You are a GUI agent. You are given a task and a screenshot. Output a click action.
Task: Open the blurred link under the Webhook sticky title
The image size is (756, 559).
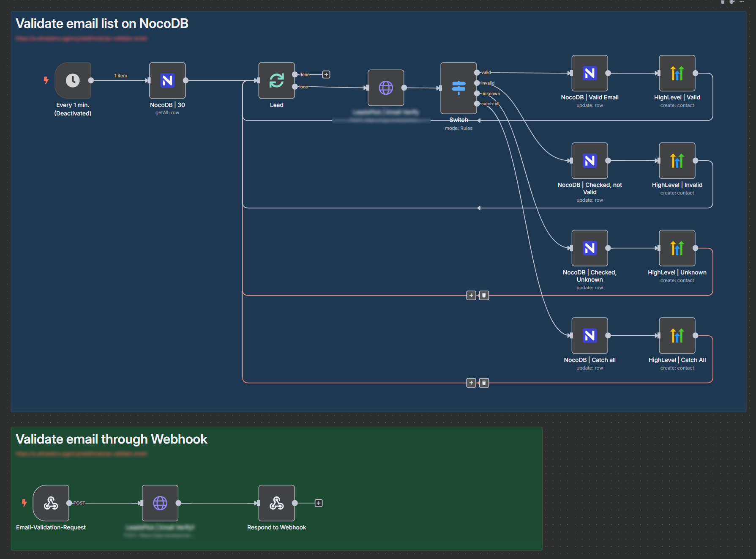pos(82,454)
